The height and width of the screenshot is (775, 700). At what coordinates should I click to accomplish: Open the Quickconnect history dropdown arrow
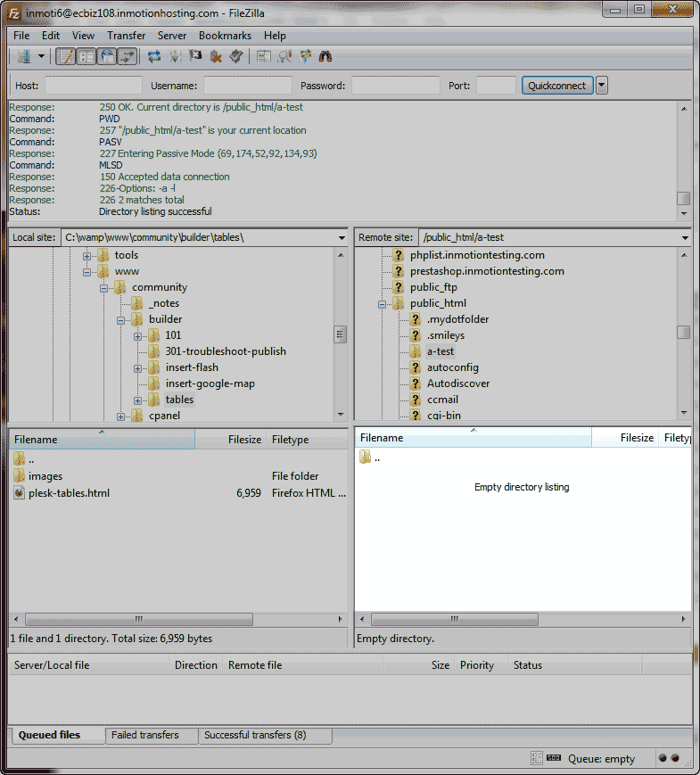coord(602,86)
